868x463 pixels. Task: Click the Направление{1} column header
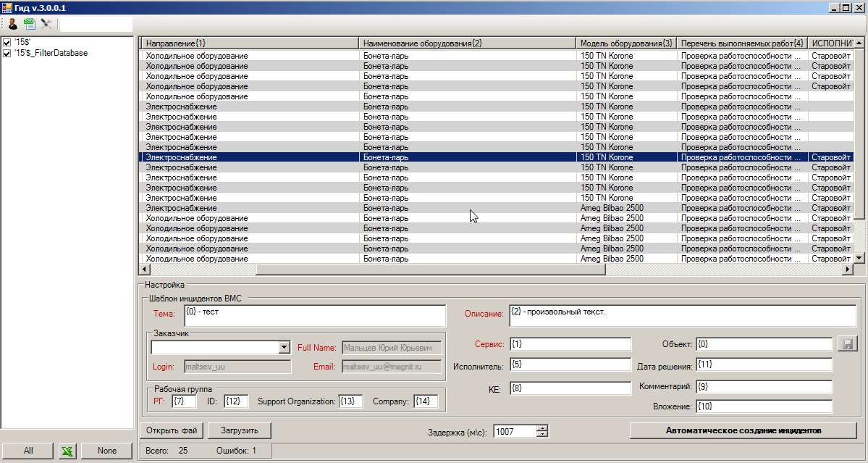click(x=250, y=43)
